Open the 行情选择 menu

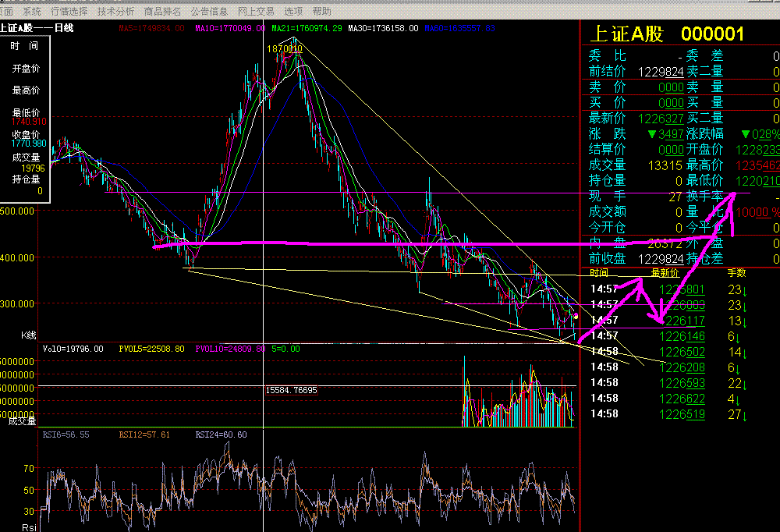[x=69, y=12]
